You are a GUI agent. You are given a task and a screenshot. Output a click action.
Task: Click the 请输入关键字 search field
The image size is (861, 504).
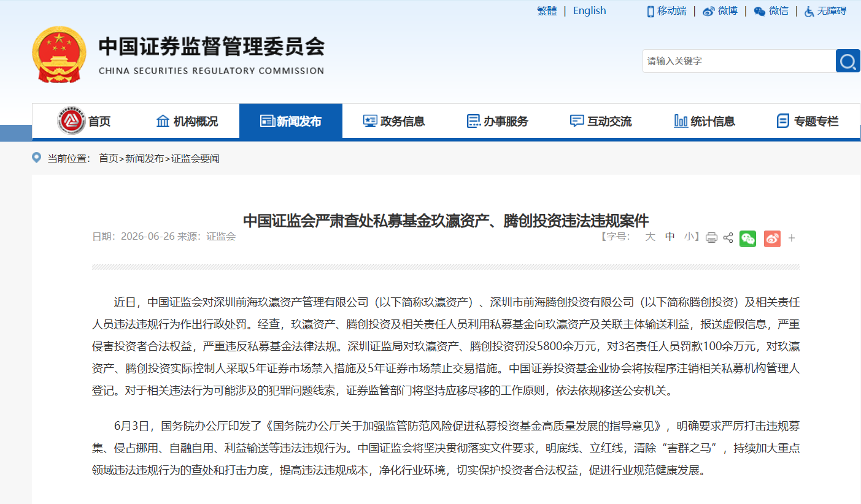coord(739,61)
